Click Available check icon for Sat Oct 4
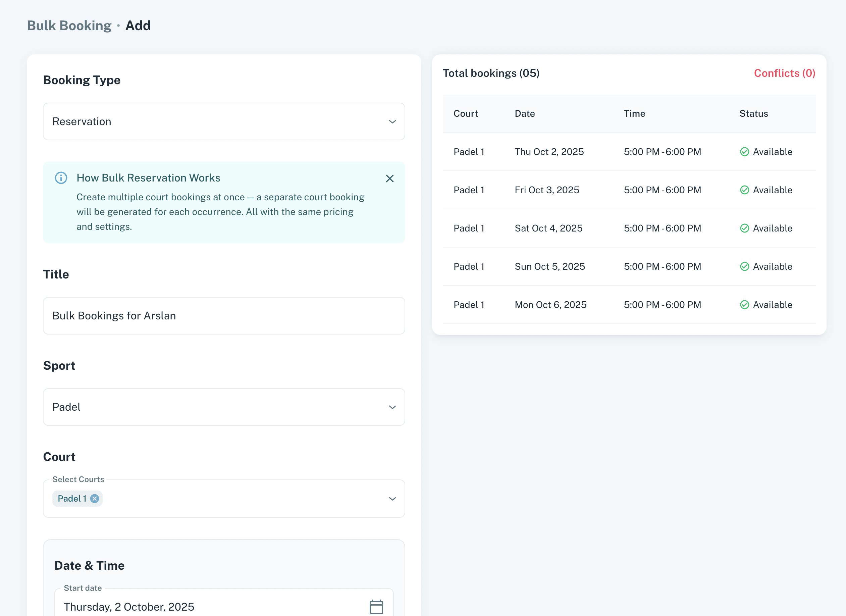Image resolution: width=846 pixels, height=616 pixels. point(744,228)
